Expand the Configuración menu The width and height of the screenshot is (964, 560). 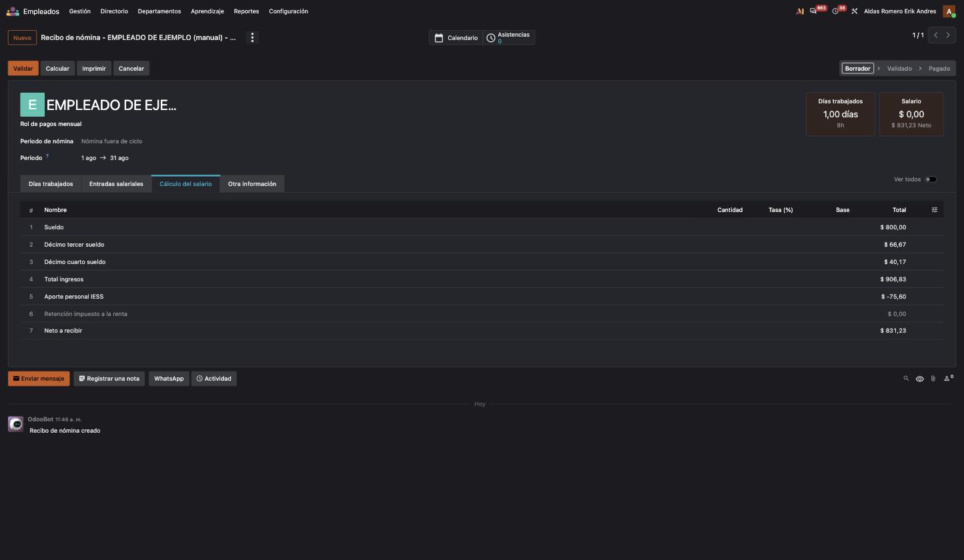click(x=288, y=11)
